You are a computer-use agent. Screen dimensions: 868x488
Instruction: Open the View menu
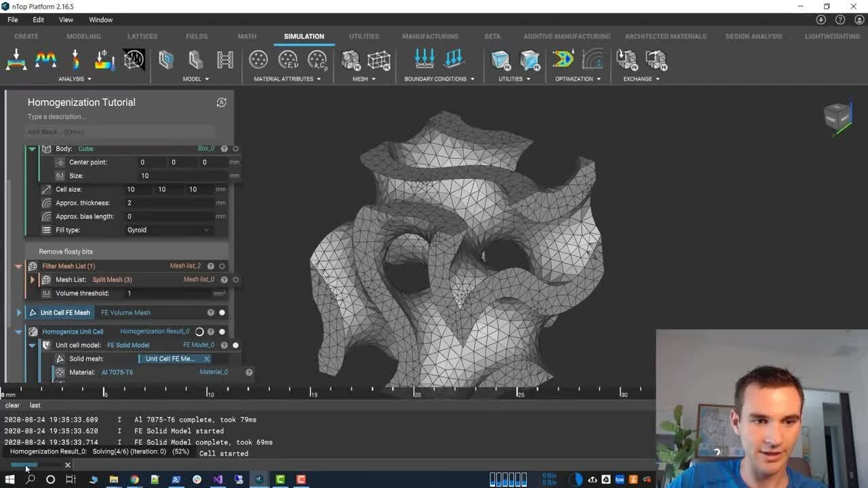[x=66, y=20]
